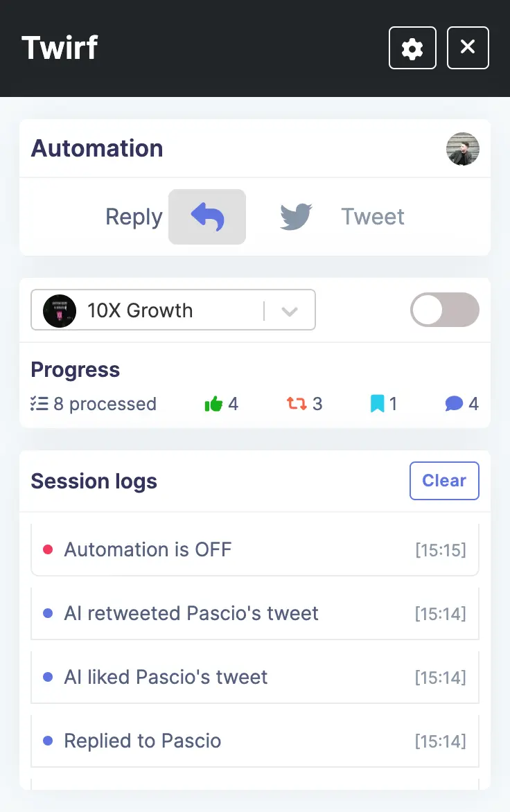Viewport: 510px width, 812px height.
Task: Open the Twirf settings gear
Action: (x=412, y=48)
